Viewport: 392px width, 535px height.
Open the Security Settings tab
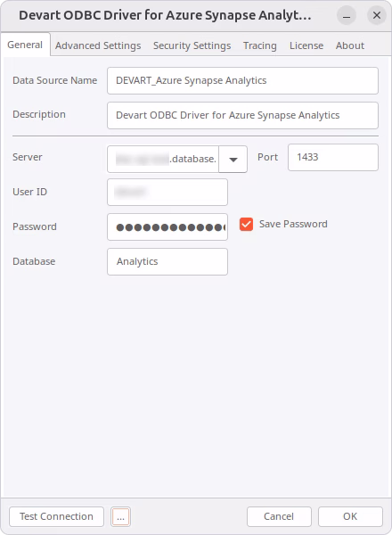pos(192,45)
